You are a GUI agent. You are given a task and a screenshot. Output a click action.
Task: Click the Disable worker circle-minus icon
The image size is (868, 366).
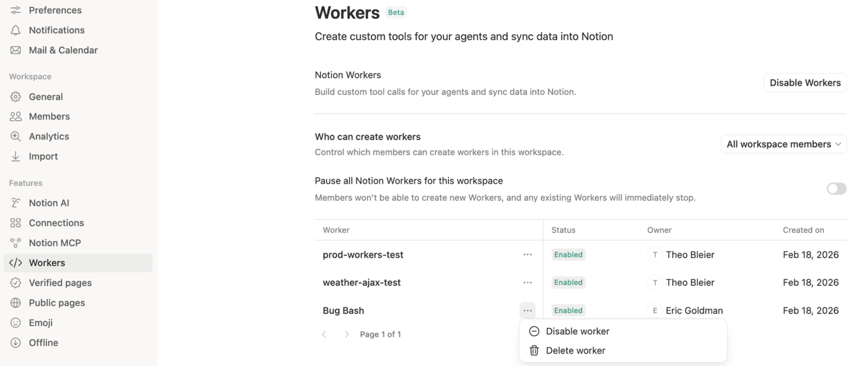point(534,331)
